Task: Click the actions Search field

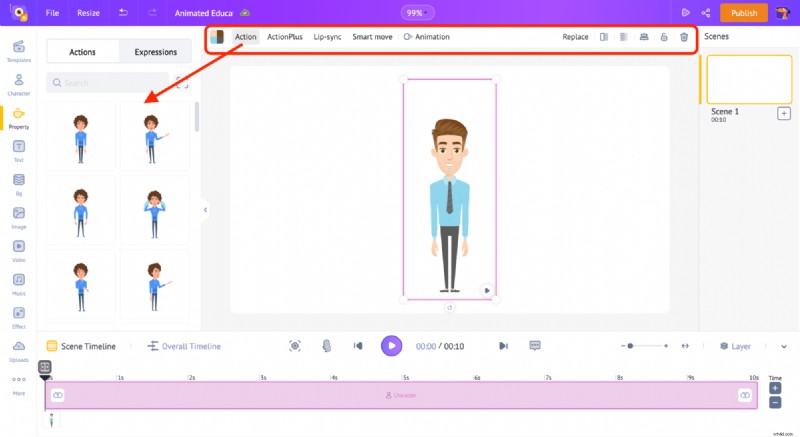Action: pos(108,83)
